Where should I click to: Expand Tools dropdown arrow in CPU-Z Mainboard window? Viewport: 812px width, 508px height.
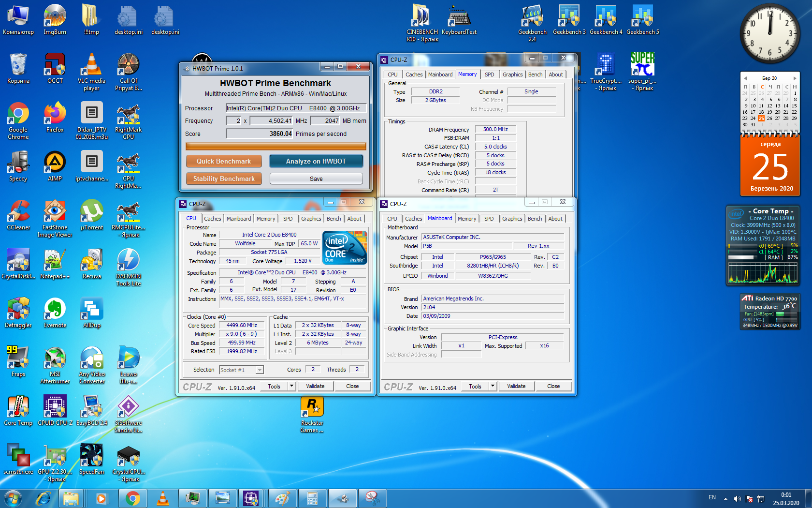click(493, 386)
